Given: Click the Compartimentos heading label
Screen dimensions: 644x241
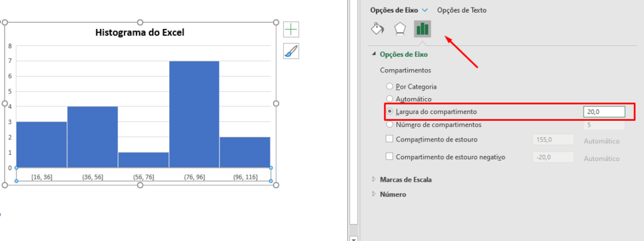Looking at the screenshot, I should pyautogui.click(x=406, y=70).
